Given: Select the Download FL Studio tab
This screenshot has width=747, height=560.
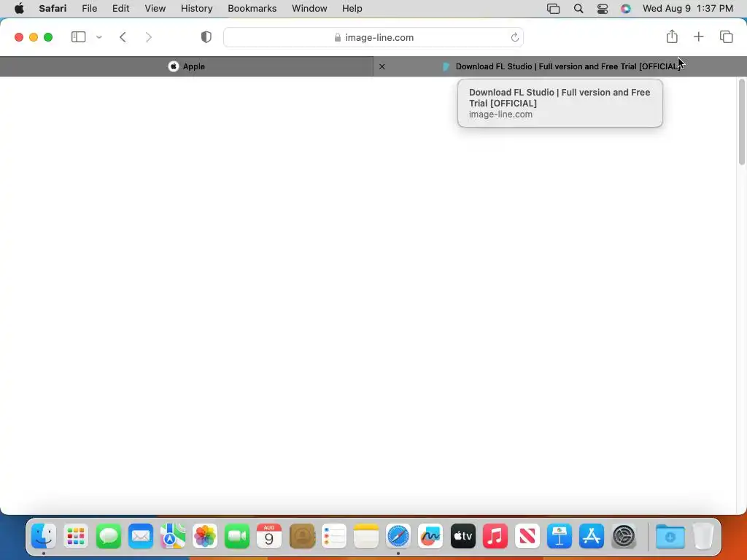Looking at the screenshot, I should tap(560, 66).
